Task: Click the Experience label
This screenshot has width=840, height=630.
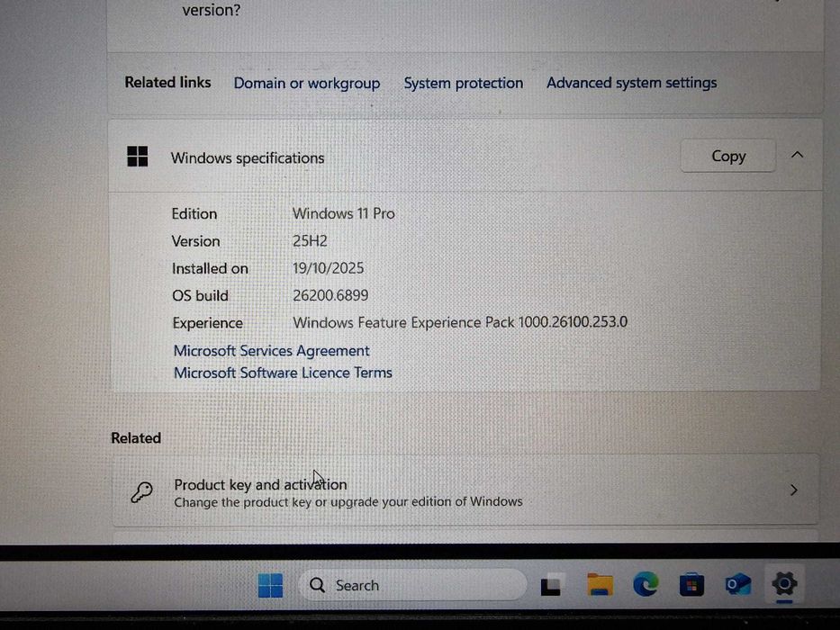Action: 208,323
